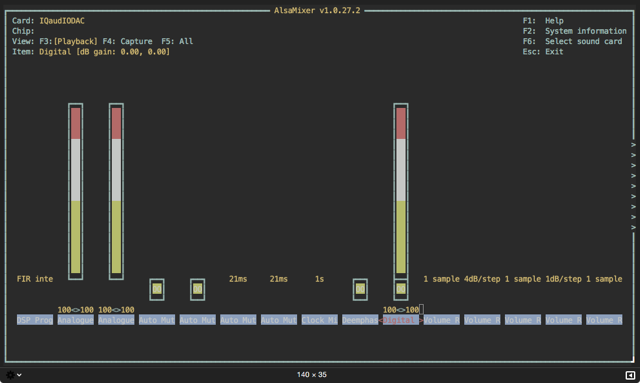Click F1 Help shortcut text
The height and width of the screenshot is (383, 640).
point(543,21)
